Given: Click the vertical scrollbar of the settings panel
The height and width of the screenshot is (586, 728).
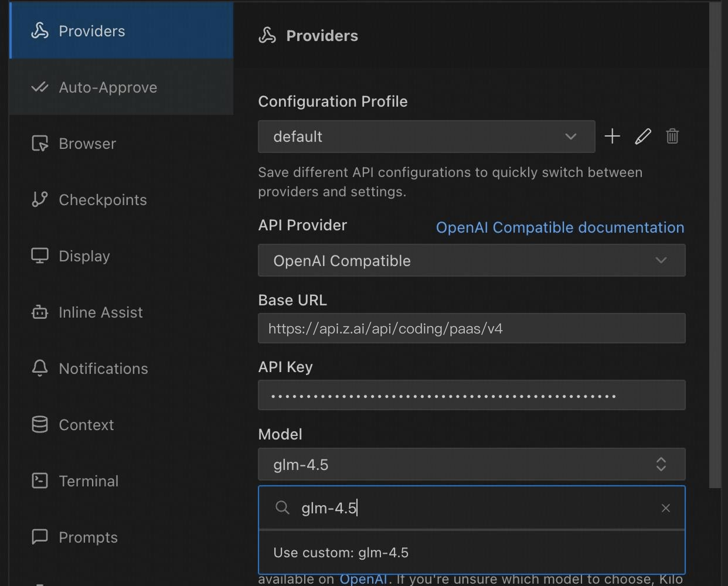Looking at the screenshot, I should 715,245.
